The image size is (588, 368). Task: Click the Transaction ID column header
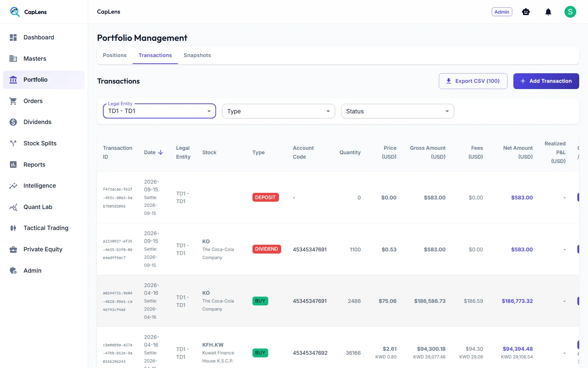[x=118, y=152]
